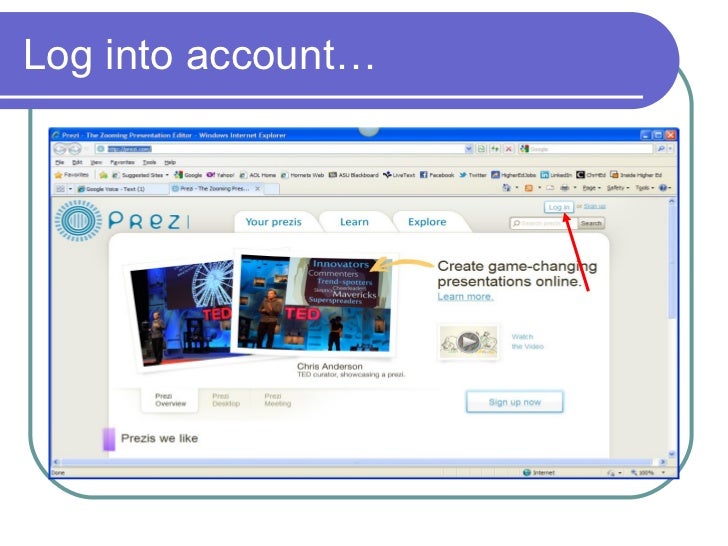Image resolution: width=728 pixels, height=546 pixels.
Task: Expand the tab list dropdown arrow
Action: [x=71, y=189]
